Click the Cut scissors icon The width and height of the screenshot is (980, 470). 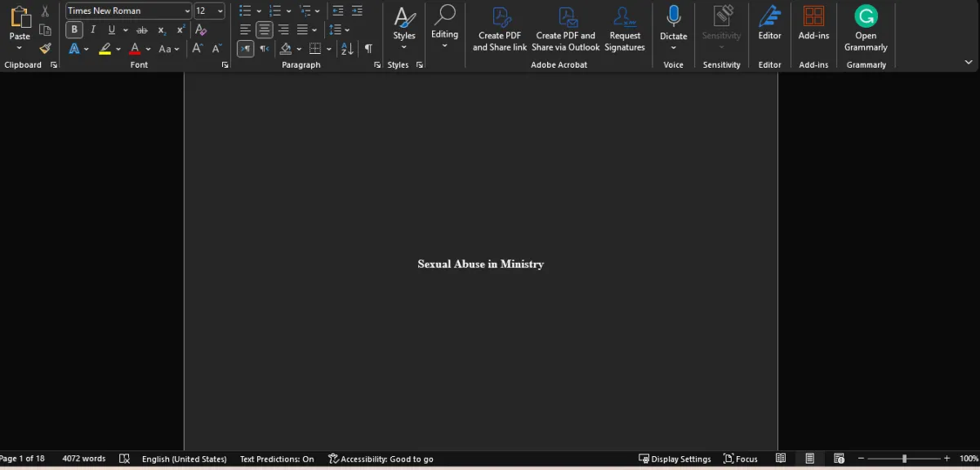[x=46, y=11]
